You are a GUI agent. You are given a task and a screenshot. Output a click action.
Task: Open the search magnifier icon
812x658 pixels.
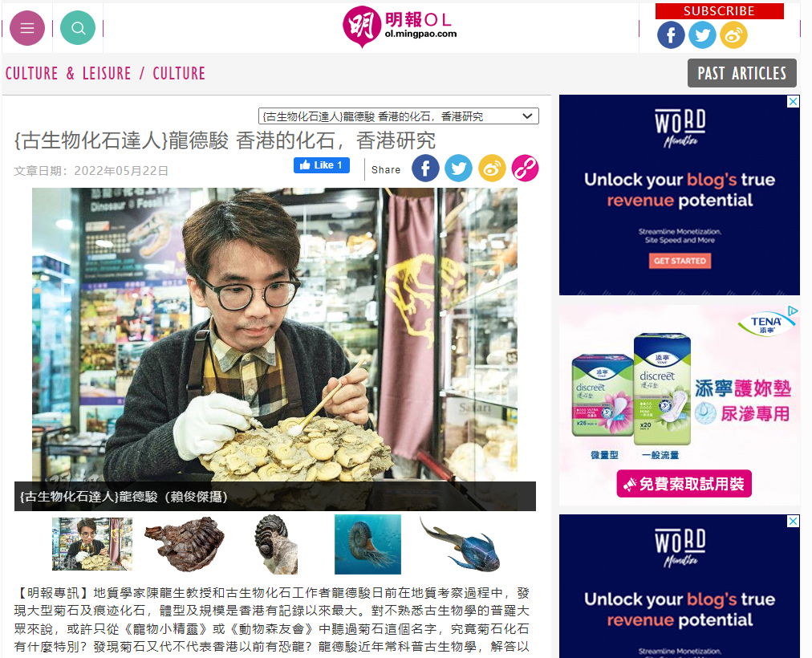[x=78, y=28]
